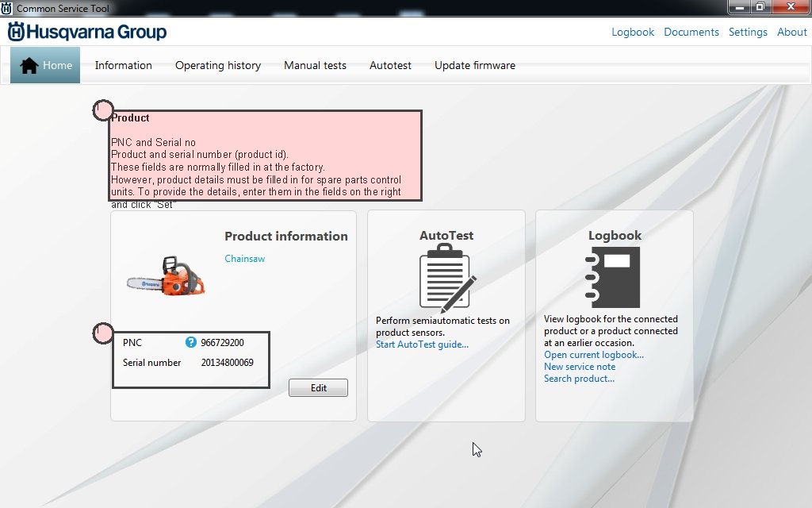Image resolution: width=812 pixels, height=508 pixels.
Task: Click the Product information heading
Action: coord(285,237)
